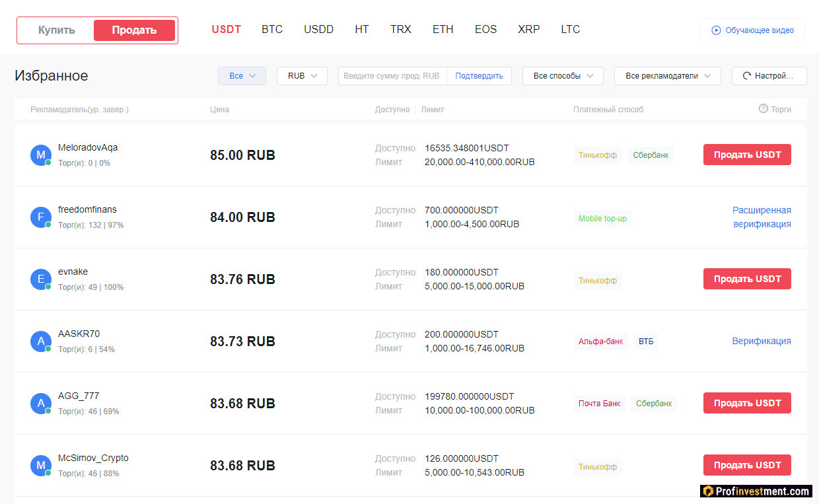Click the ВТБ payment tag
This screenshot has width=819, height=504.
tap(646, 342)
